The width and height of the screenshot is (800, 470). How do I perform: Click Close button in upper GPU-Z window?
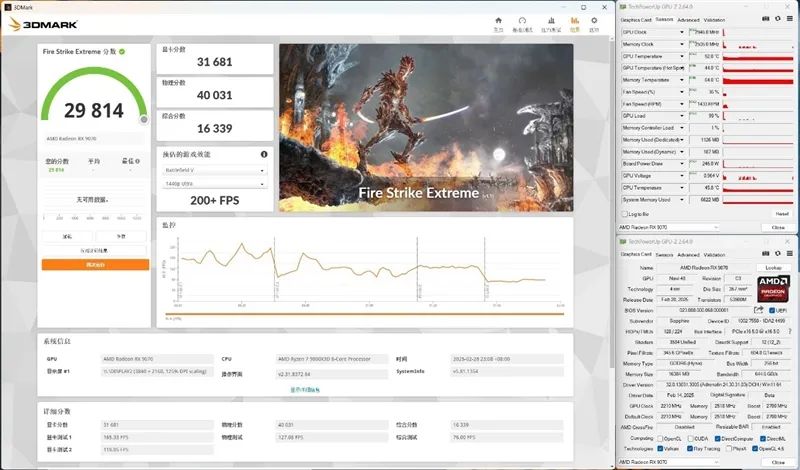pos(778,228)
